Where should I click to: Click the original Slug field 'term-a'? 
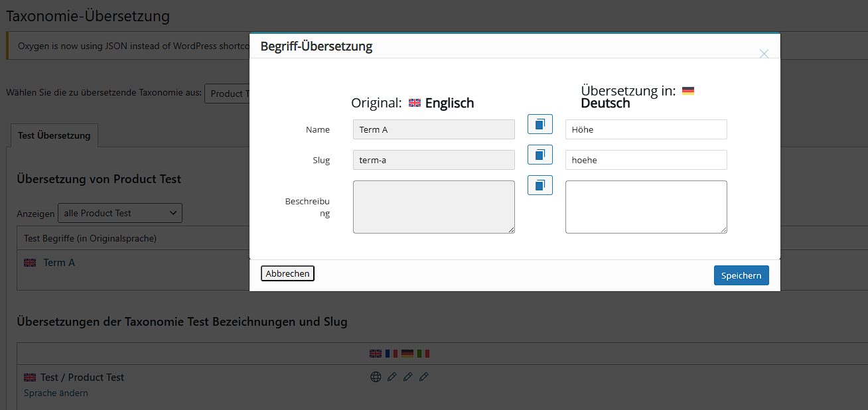click(433, 160)
